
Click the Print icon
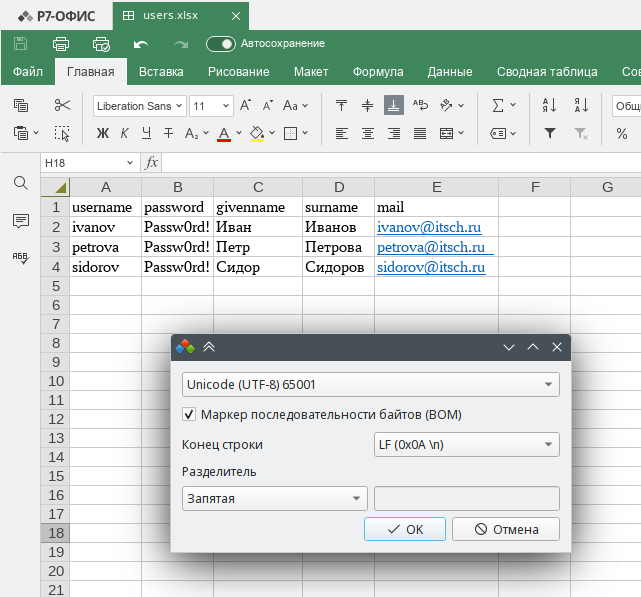(61, 43)
